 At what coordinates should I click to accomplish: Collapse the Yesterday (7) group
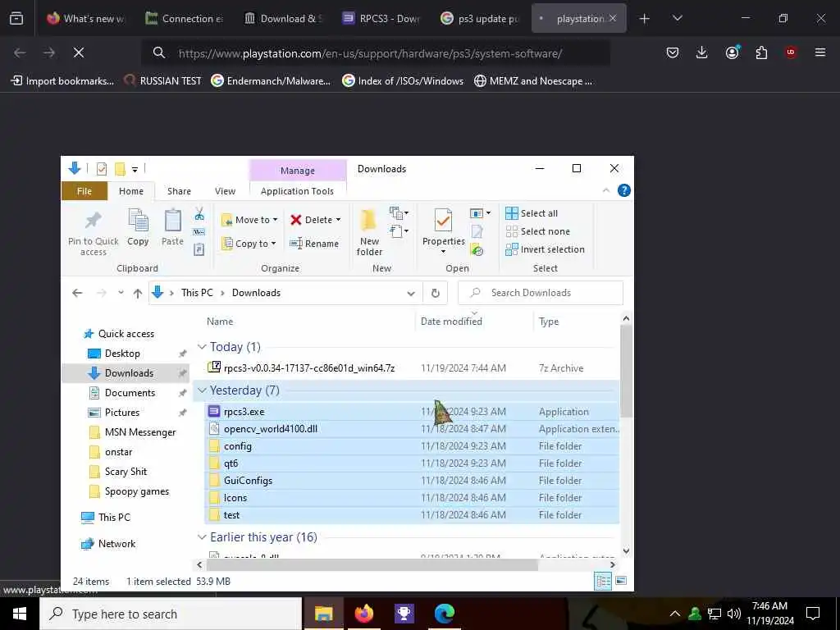202,390
